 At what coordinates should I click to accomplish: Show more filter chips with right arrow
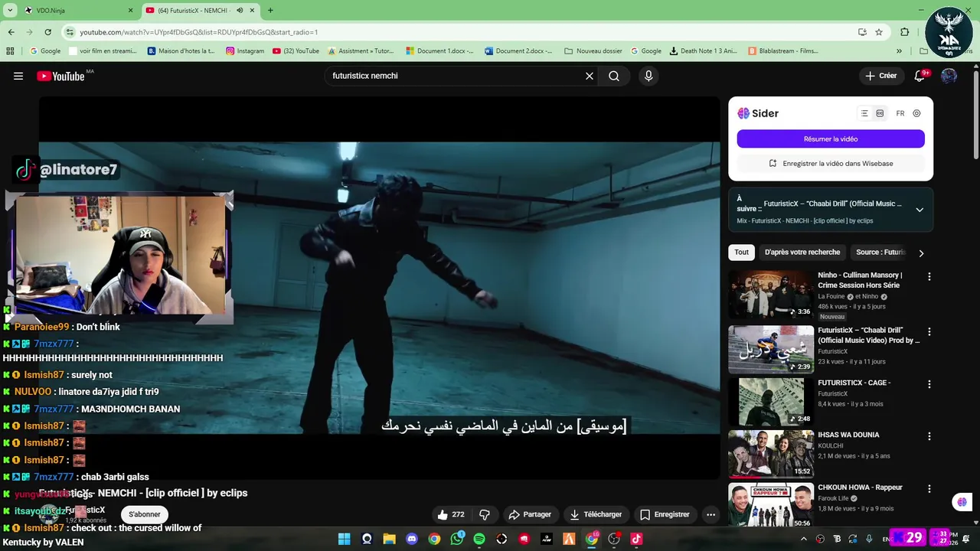point(921,253)
